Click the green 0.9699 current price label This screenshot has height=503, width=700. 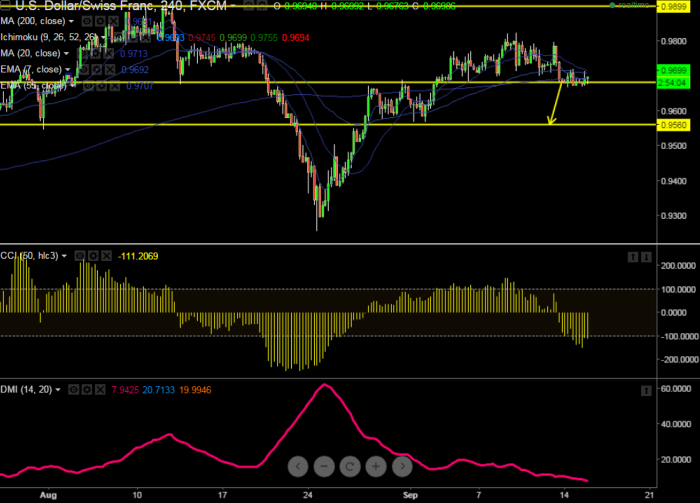pos(673,71)
